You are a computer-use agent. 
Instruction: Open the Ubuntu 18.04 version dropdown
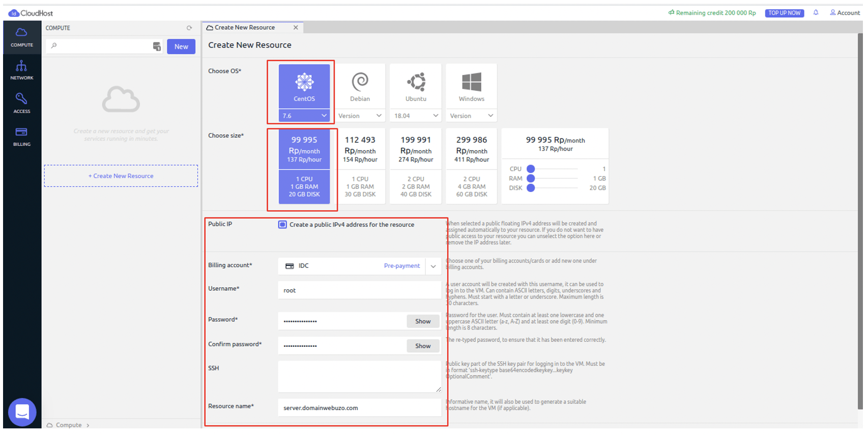(x=416, y=116)
